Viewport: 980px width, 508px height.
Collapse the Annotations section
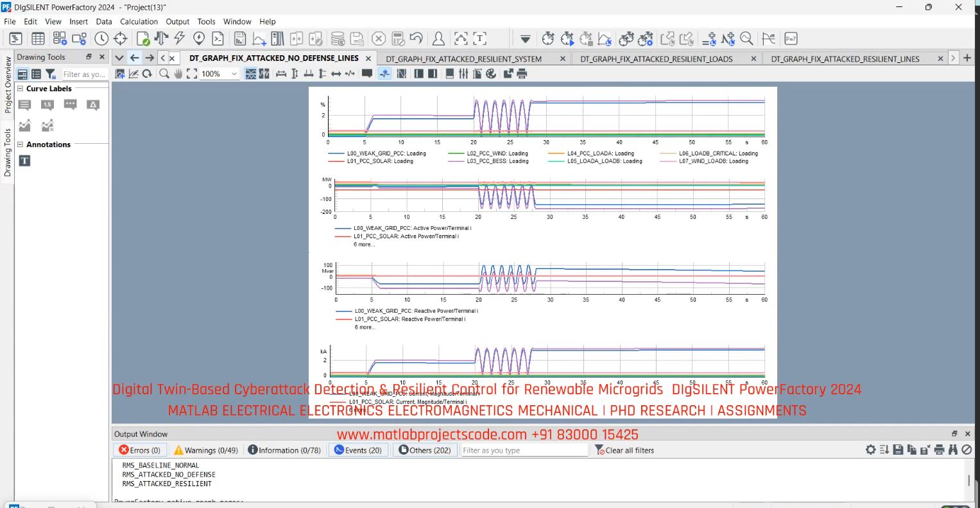[x=20, y=145]
